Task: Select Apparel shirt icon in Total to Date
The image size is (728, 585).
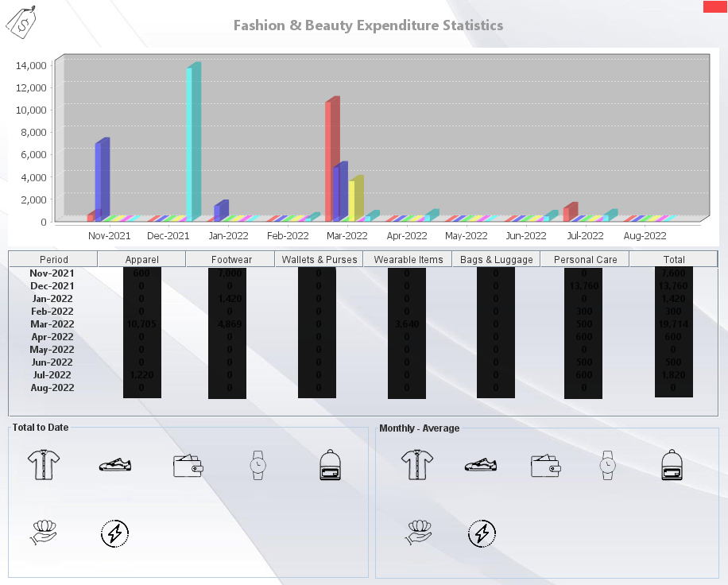Action: pyautogui.click(x=43, y=464)
